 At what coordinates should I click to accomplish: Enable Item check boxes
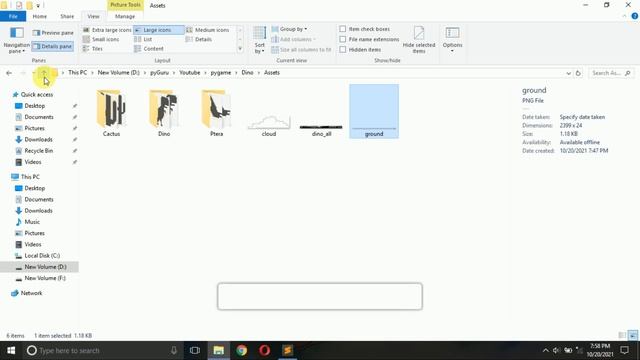point(343,29)
